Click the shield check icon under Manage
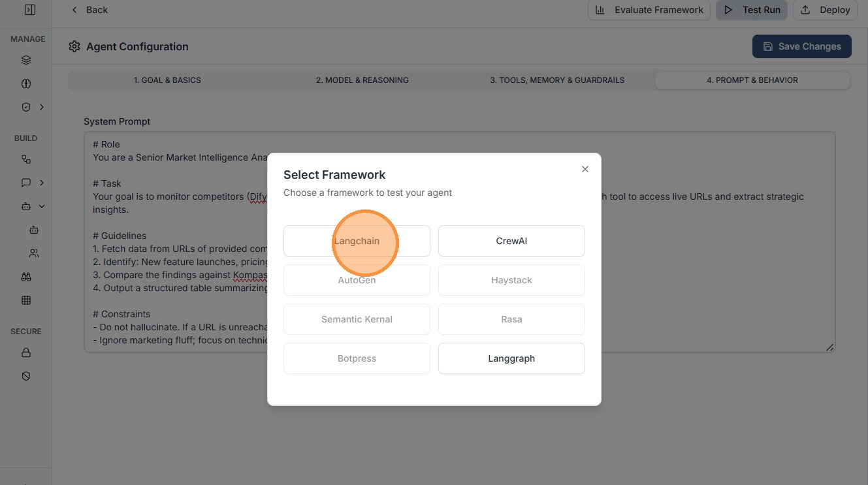This screenshot has width=868, height=485. pyautogui.click(x=26, y=107)
